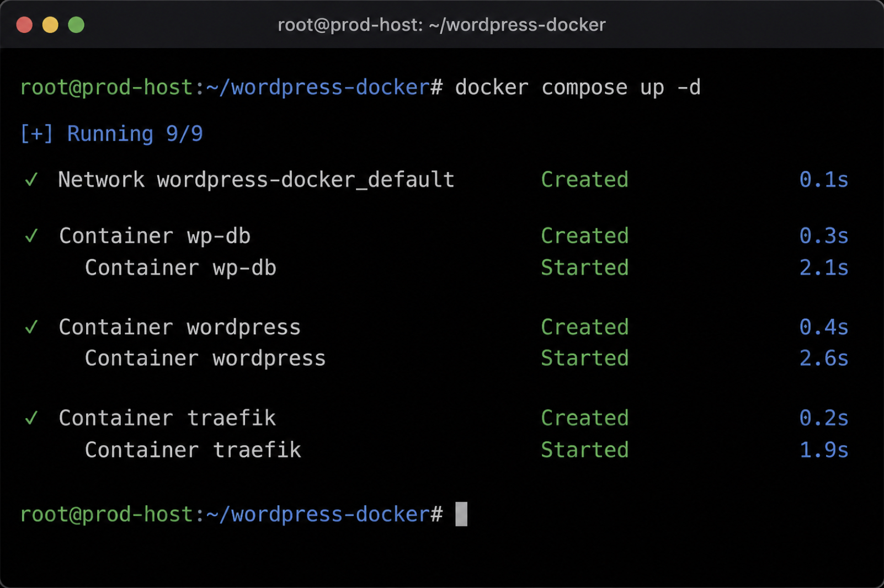Click 'Network wordpress-docker_default' text
The height and width of the screenshot is (588, 884).
[256, 180]
